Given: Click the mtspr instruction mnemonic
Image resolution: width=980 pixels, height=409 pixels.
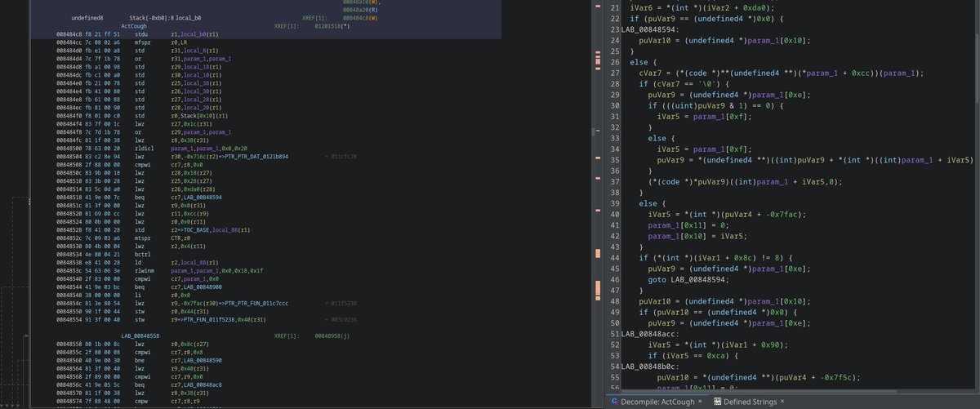Looking at the screenshot, I should click(x=143, y=238).
